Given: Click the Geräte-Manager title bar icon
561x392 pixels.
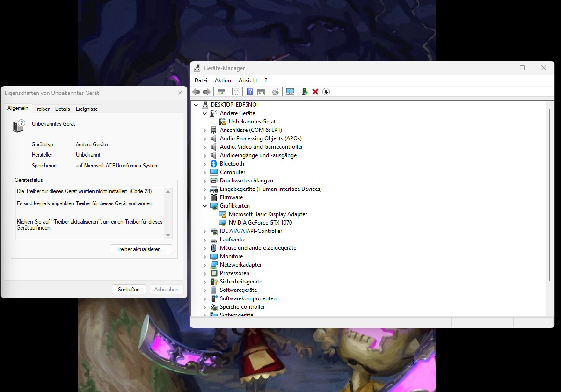Looking at the screenshot, I should pyautogui.click(x=197, y=68).
